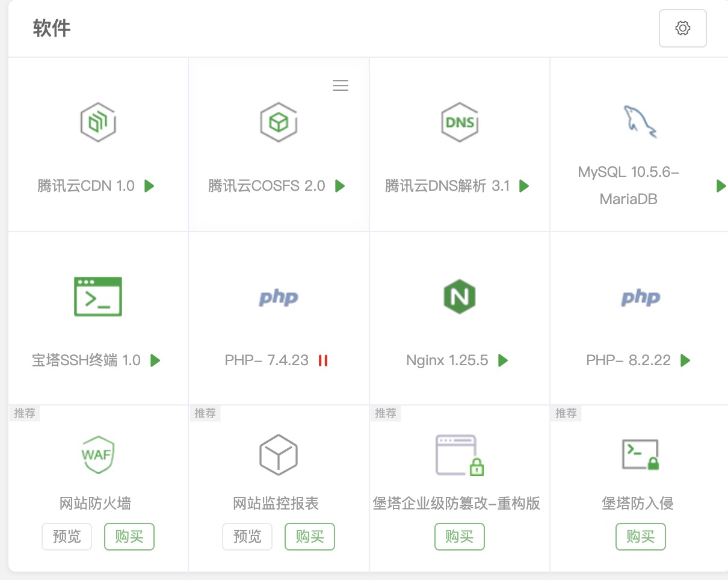Open software panel settings gear
The width and height of the screenshot is (728, 580).
pyautogui.click(x=682, y=28)
